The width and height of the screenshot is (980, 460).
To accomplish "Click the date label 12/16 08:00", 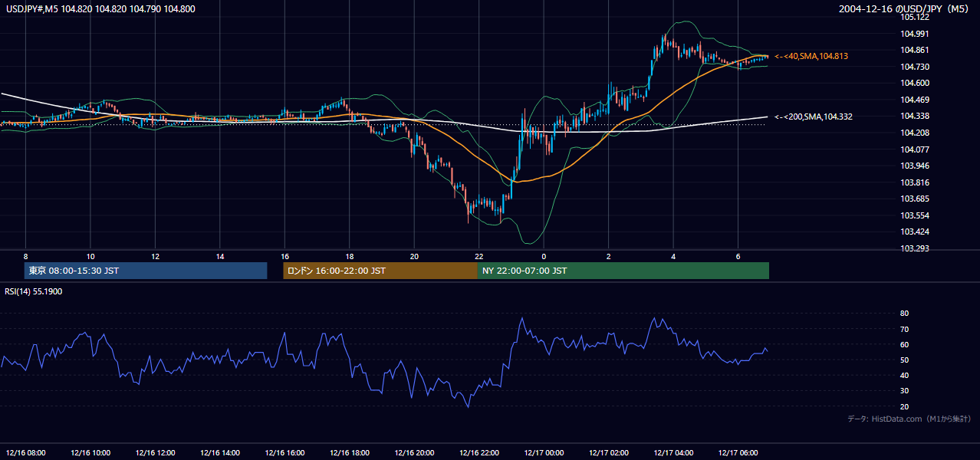I will [25, 452].
